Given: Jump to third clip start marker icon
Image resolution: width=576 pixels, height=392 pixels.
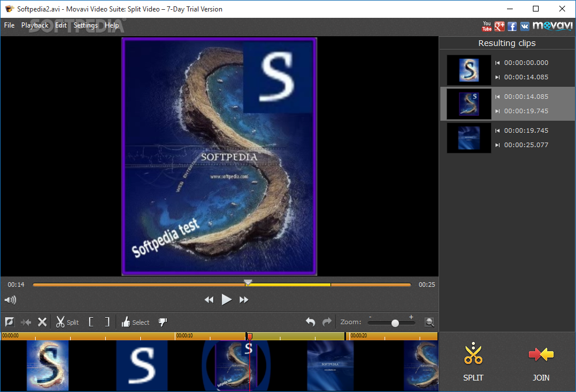Looking at the screenshot, I should pos(497,131).
